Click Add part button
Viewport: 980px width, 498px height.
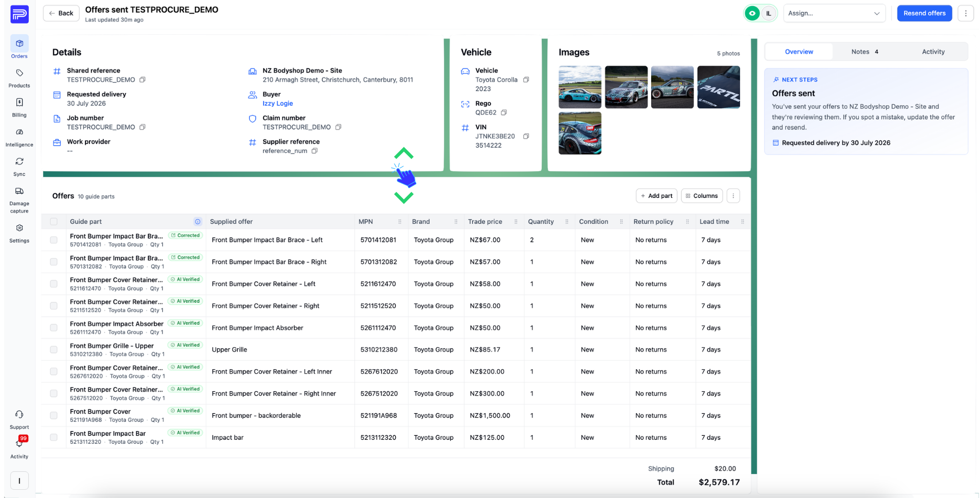(x=656, y=196)
